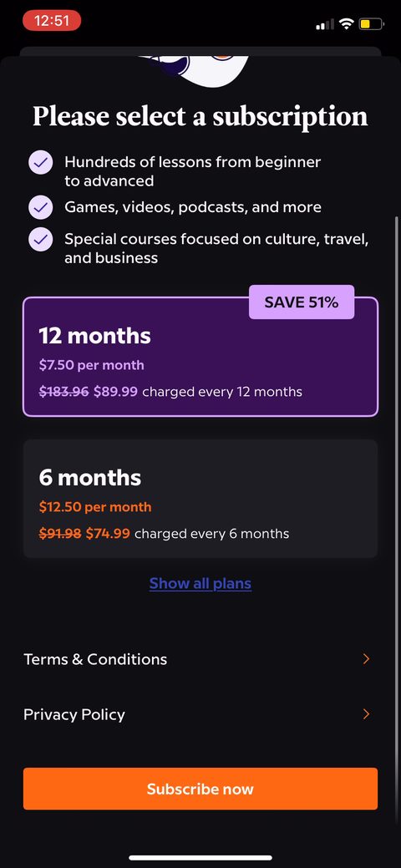
Task: Tap the checkmark beside Hundreds of lessons
Action: tap(40, 163)
